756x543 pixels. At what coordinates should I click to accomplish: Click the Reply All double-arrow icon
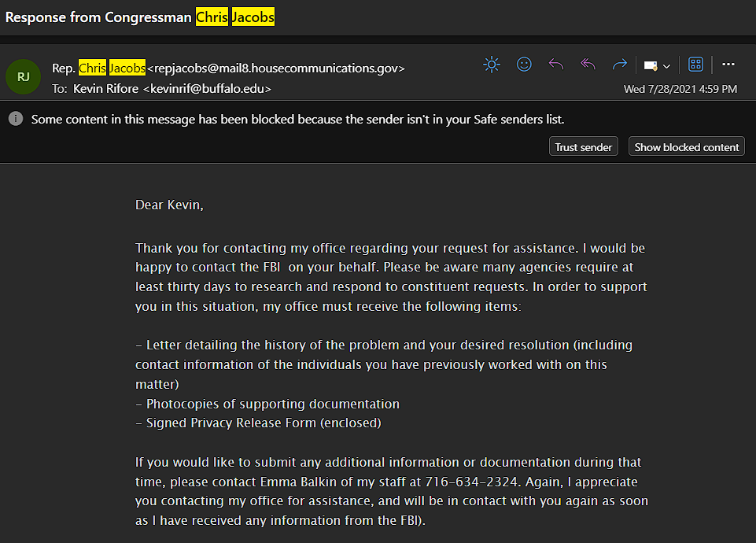click(x=588, y=65)
